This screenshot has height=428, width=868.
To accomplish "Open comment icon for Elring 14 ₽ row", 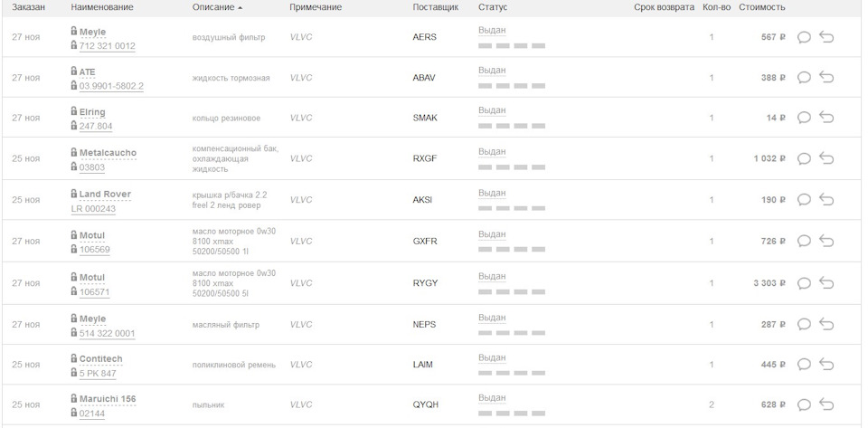I will (803, 118).
